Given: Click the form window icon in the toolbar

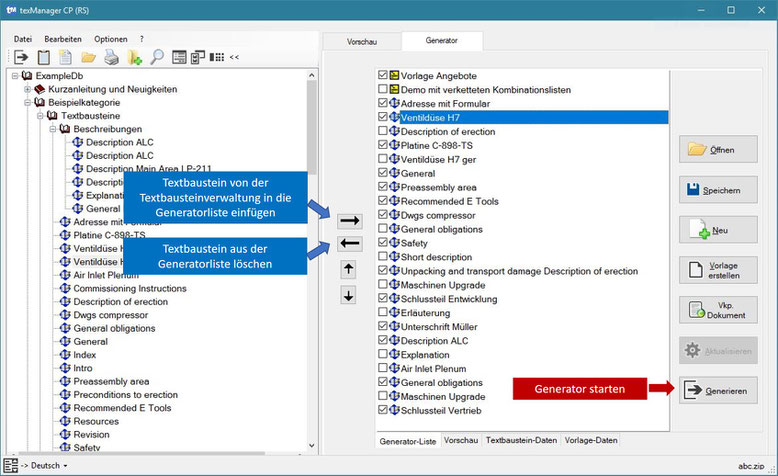Looking at the screenshot, I should pyautogui.click(x=179, y=57).
